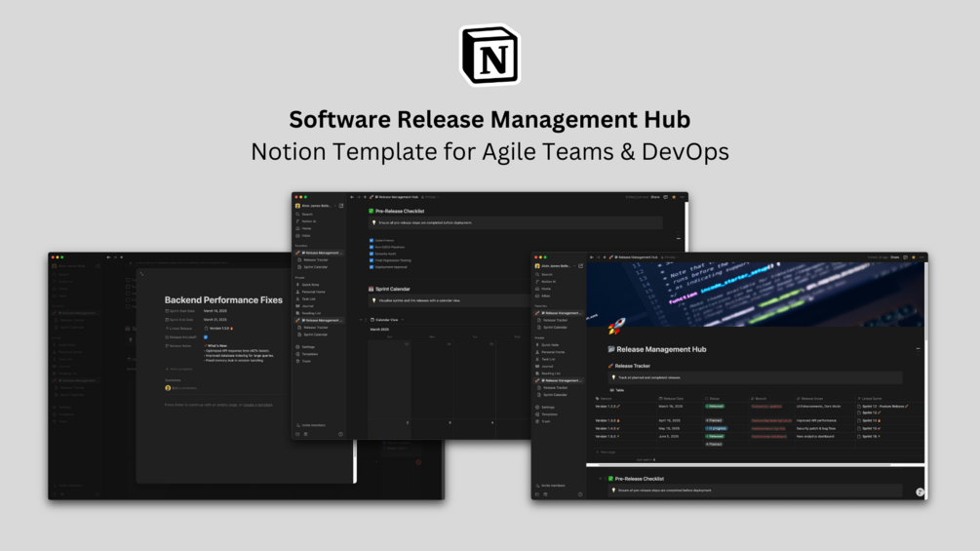Open comments icon in the right window toolbar
Viewport: 980px width, 551px height.
(x=905, y=256)
